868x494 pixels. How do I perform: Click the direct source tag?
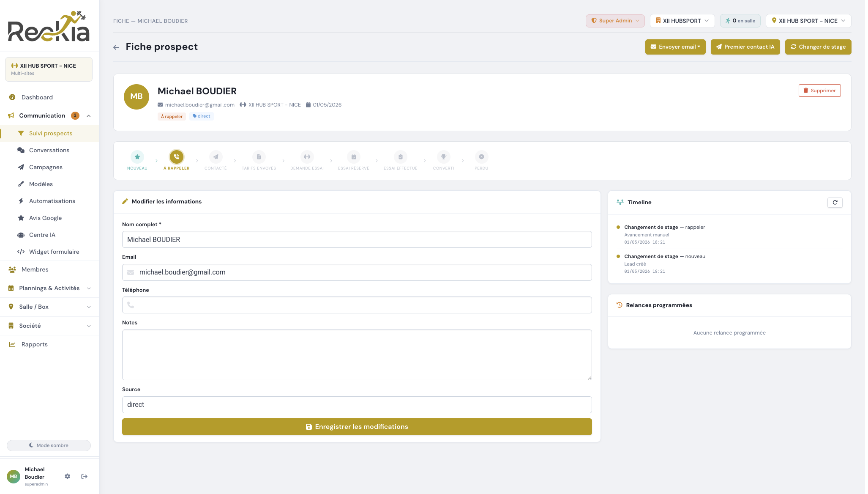[202, 116]
